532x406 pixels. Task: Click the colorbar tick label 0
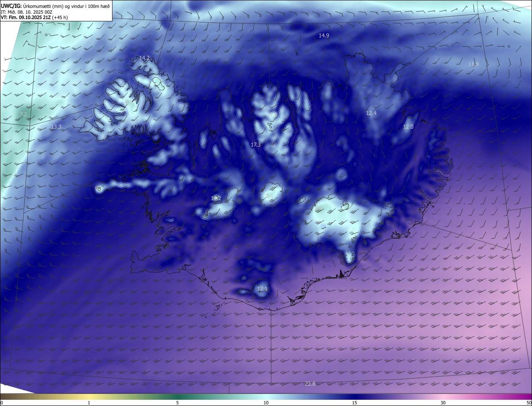point(2,403)
